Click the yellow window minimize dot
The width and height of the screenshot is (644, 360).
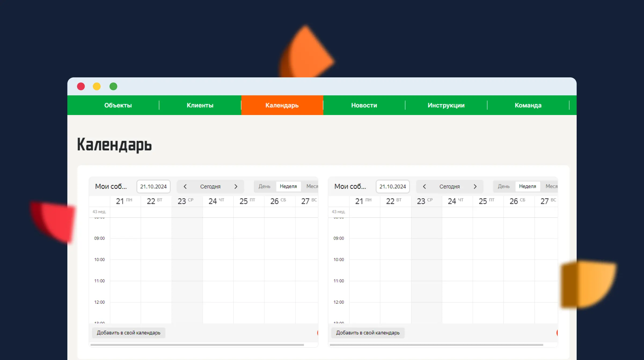tap(97, 87)
